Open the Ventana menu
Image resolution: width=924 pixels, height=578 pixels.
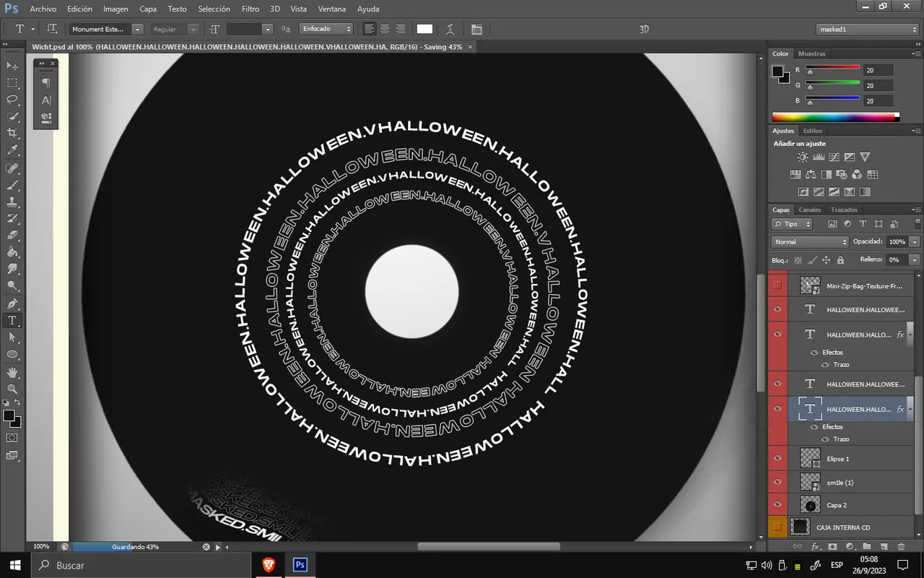coord(332,9)
